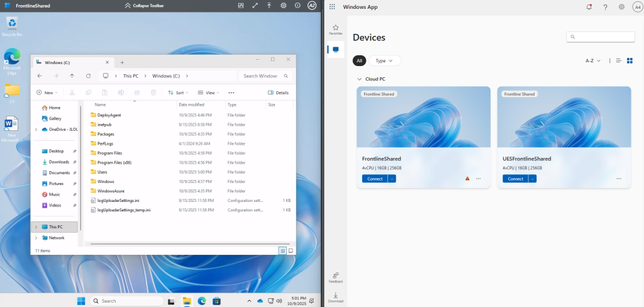Collapse the Cloud PC section

click(x=359, y=79)
